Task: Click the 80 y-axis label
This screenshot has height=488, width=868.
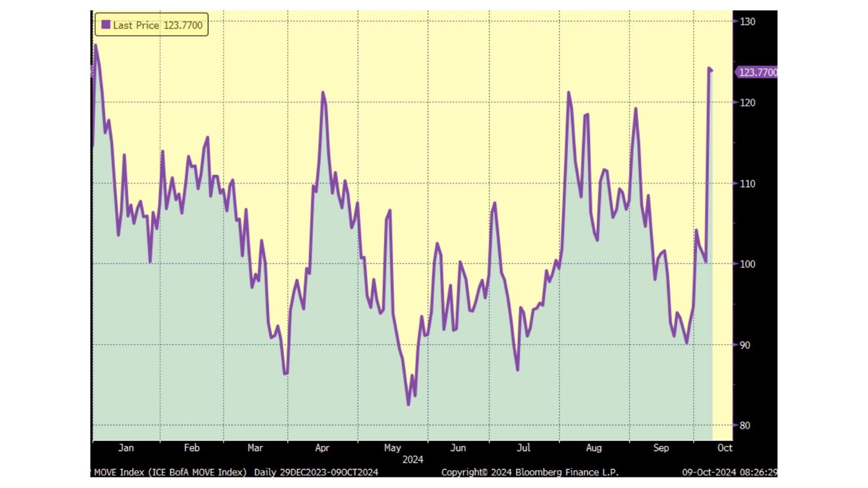Action: [x=745, y=425]
